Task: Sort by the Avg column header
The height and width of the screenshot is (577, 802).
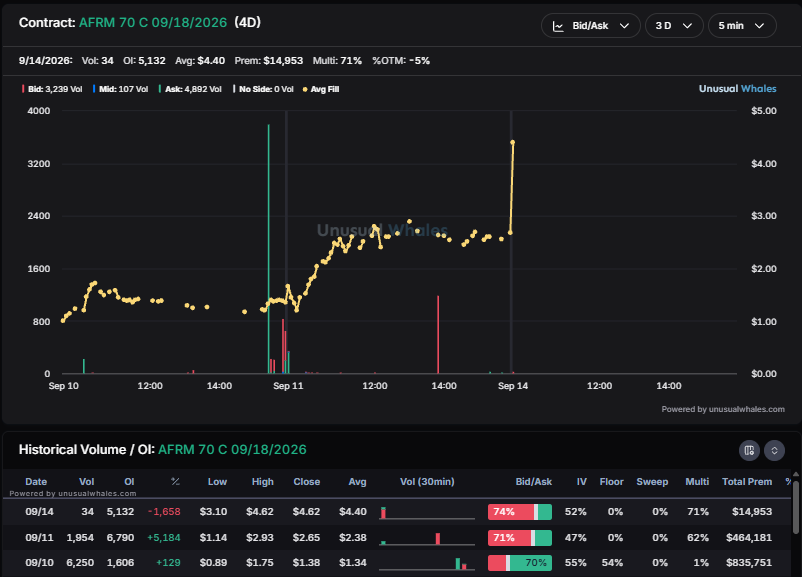Action: (x=357, y=482)
